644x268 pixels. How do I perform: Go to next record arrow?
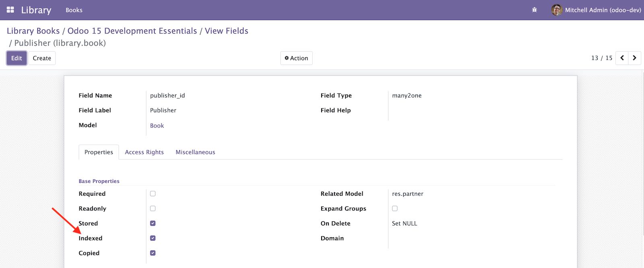coord(634,58)
